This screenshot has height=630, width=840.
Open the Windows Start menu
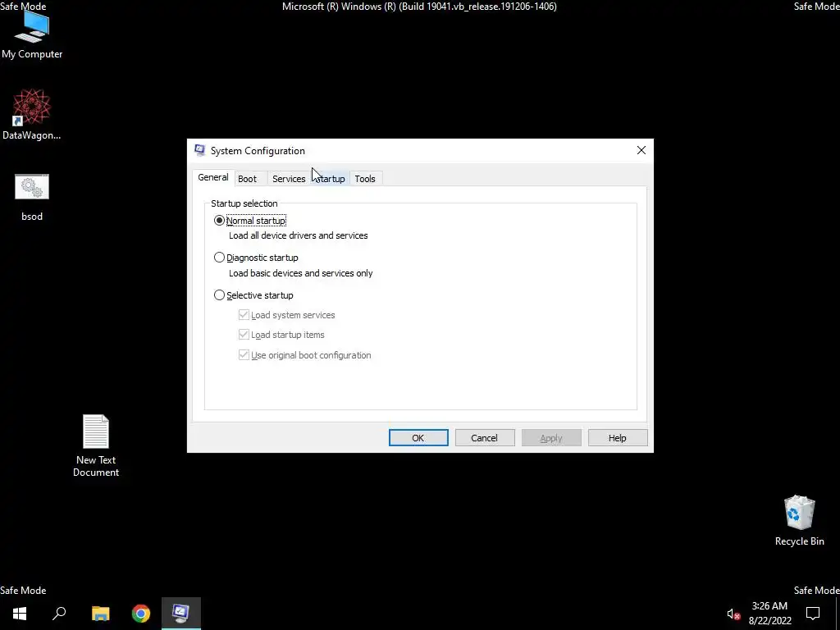point(20,613)
